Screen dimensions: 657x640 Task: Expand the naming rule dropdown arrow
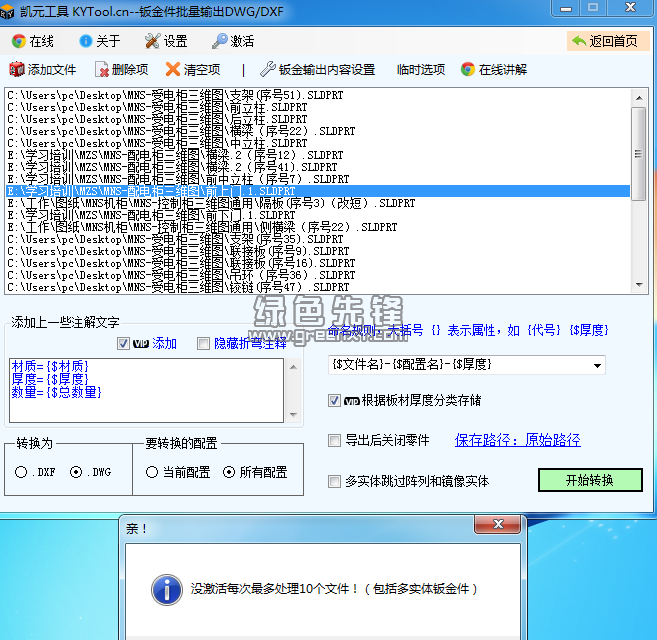[598, 365]
